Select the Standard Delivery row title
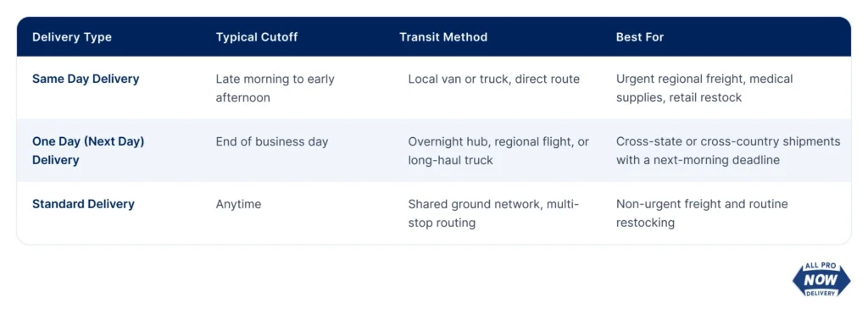868x314 pixels. [83, 204]
